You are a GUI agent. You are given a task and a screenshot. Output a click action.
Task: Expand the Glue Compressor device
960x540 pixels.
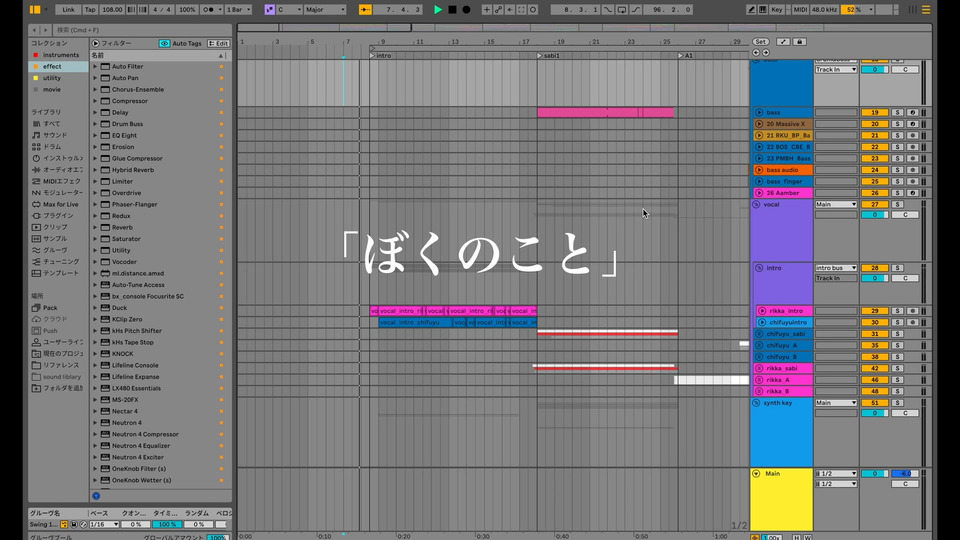95,158
